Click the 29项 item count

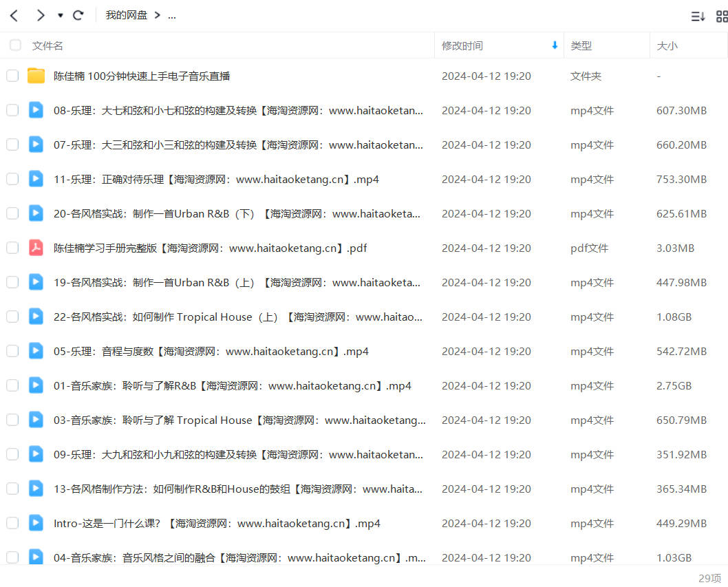click(x=709, y=578)
